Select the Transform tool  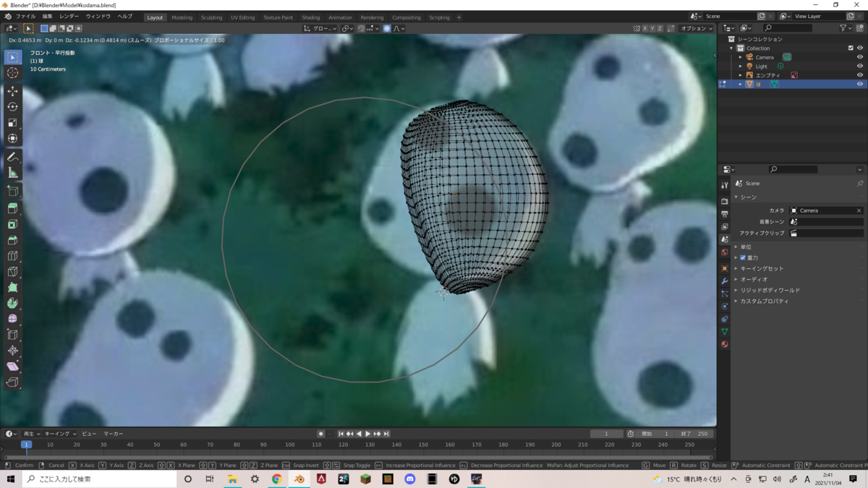12,139
